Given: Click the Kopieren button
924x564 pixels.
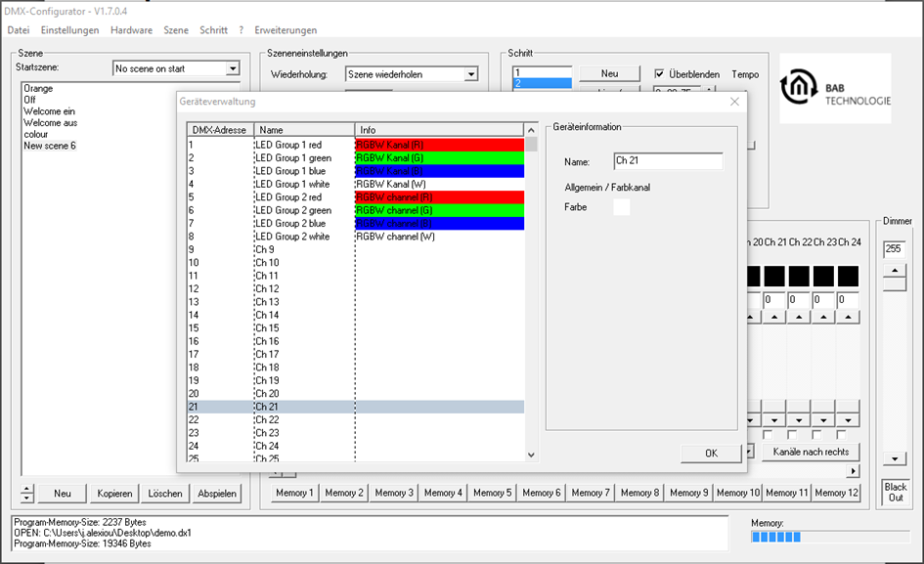Looking at the screenshot, I should click(114, 494).
